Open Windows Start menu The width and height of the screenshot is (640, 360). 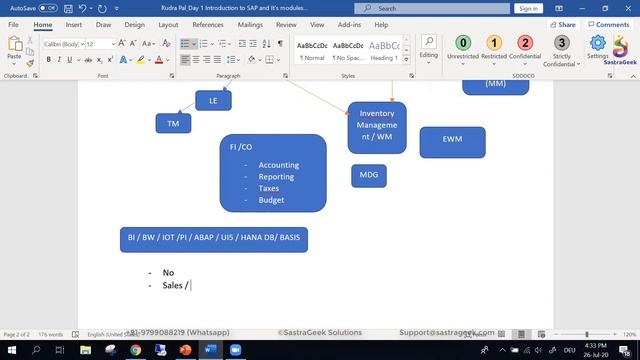(x=12, y=350)
